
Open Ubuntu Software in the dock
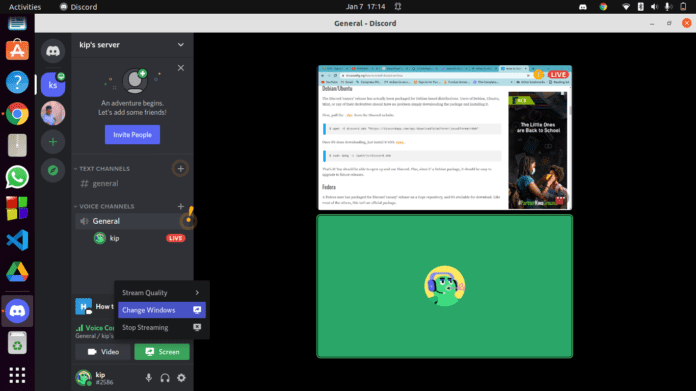tap(17, 50)
